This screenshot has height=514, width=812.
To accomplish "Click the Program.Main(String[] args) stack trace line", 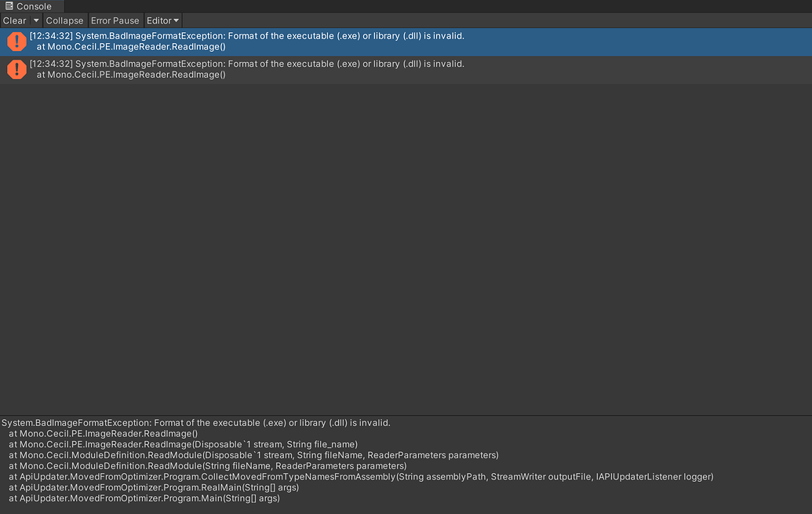I will (x=144, y=498).
